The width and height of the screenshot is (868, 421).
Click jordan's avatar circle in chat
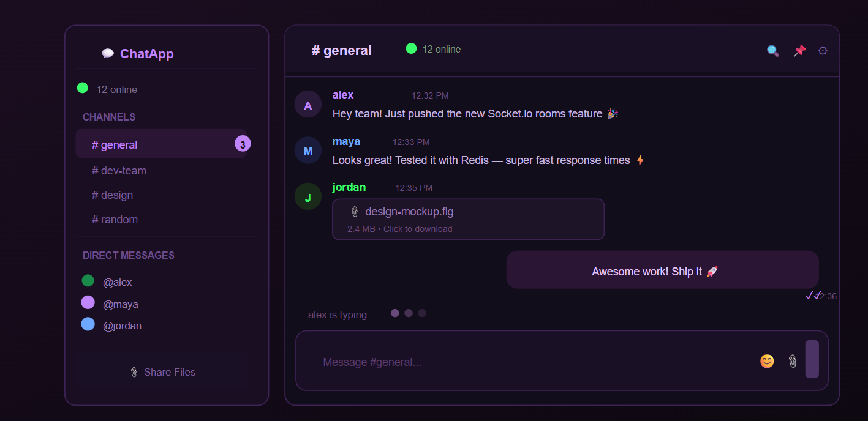[x=308, y=196]
